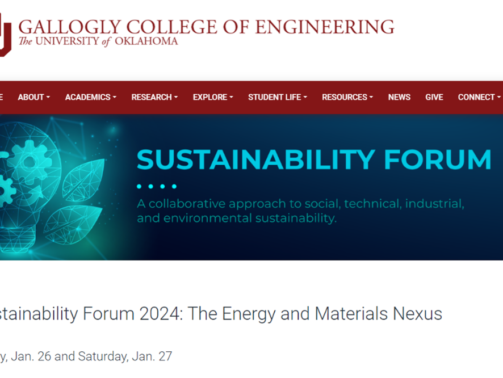Expand the Explore menu
Screen dimensions: 503x378
(213, 97)
